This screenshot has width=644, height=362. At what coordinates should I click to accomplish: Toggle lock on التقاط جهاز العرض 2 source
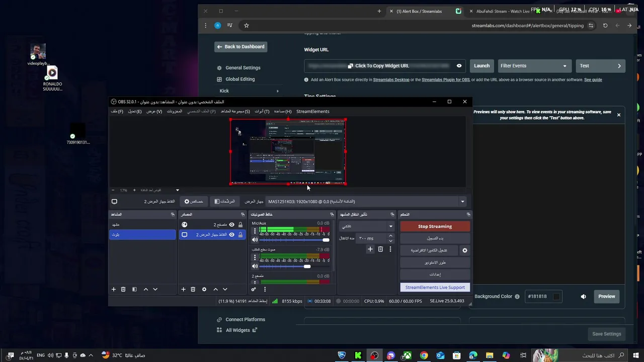[x=240, y=235]
